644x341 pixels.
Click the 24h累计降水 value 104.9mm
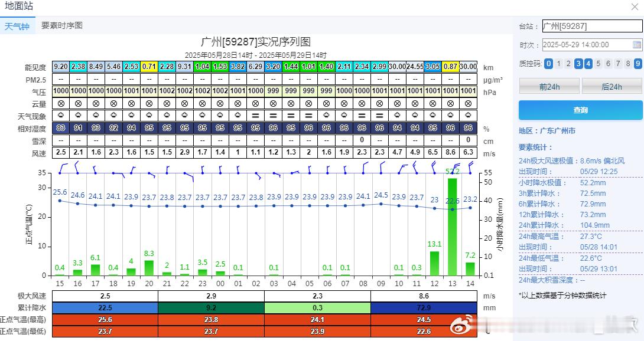pos(595,225)
